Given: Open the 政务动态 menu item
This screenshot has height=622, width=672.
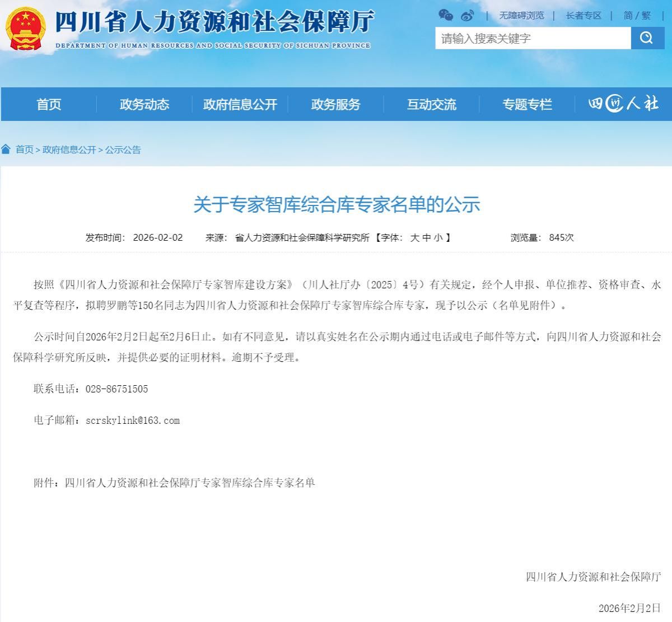Looking at the screenshot, I should pos(144,104).
